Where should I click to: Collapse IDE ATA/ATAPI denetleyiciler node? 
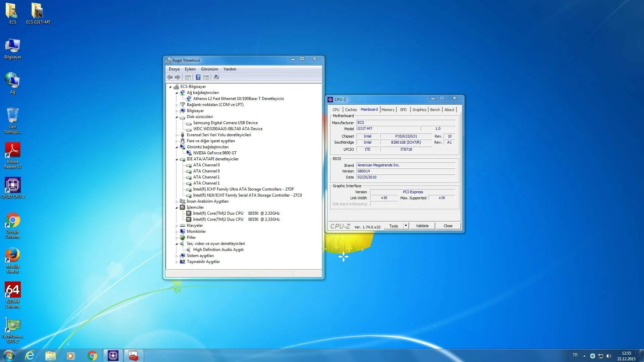(x=177, y=159)
